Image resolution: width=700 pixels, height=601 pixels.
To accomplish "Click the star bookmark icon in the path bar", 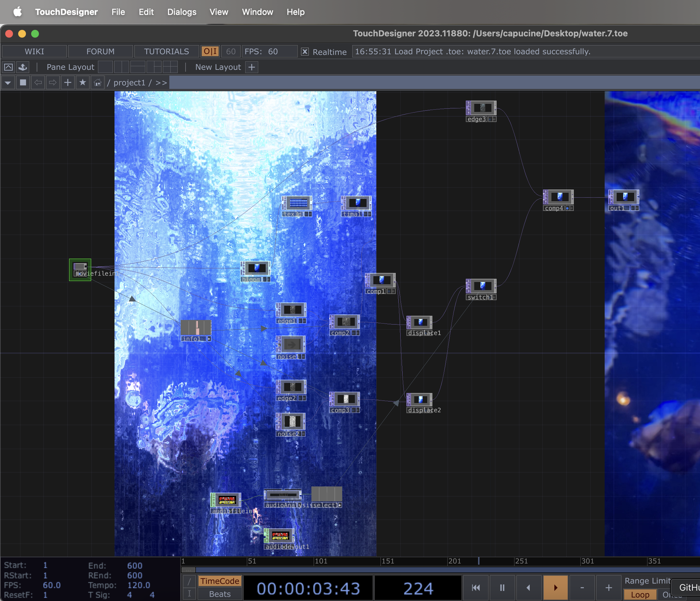I will click(82, 82).
